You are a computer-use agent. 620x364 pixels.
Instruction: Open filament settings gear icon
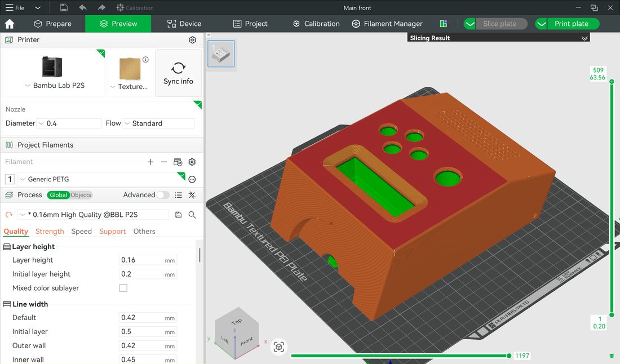coord(192,162)
